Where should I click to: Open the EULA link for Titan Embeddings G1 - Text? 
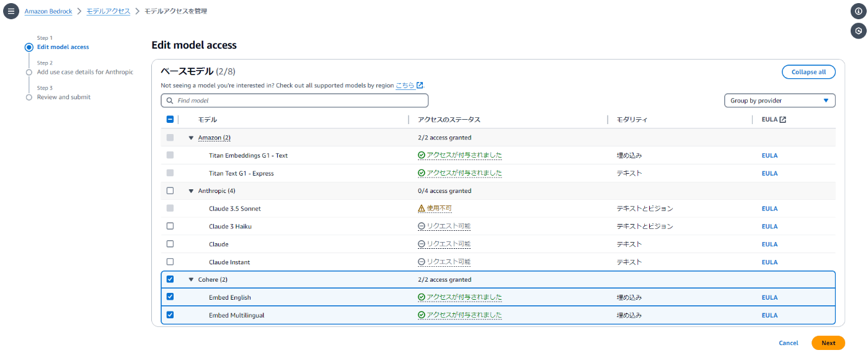769,156
